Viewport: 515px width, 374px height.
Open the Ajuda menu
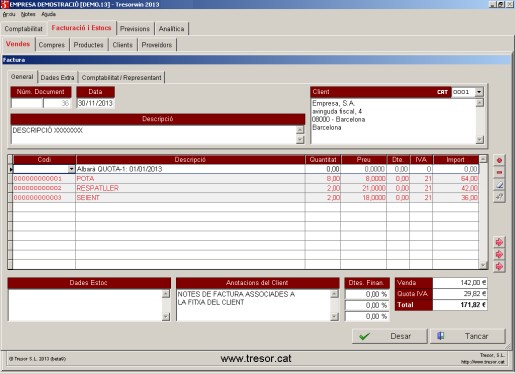[48, 14]
